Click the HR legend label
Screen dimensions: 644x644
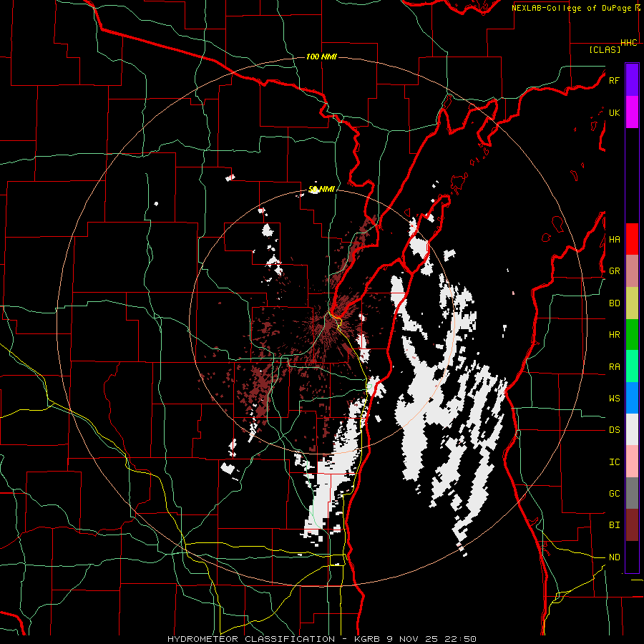coord(614,335)
